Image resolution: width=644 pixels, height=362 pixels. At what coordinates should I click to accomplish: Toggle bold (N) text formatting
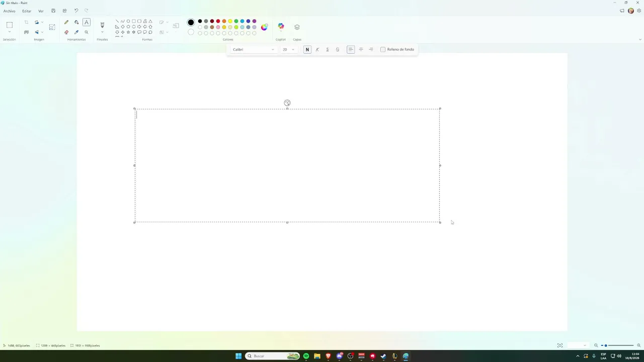click(307, 49)
